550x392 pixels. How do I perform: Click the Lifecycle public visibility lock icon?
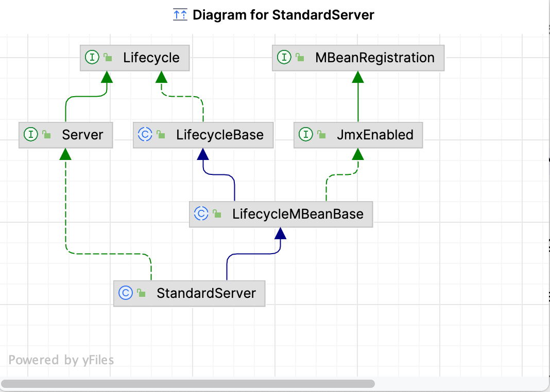tap(108, 57)
